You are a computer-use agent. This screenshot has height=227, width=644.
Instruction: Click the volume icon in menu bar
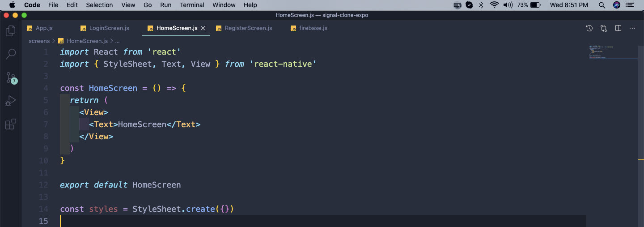pyautogui.click(x=508, y=5)
